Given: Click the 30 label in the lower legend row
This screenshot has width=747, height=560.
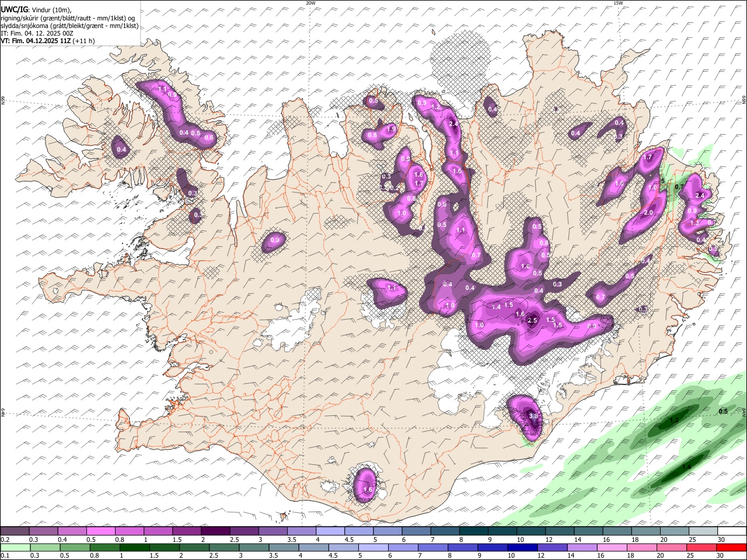Looking at the screenshot, I should tap(721, 556).
